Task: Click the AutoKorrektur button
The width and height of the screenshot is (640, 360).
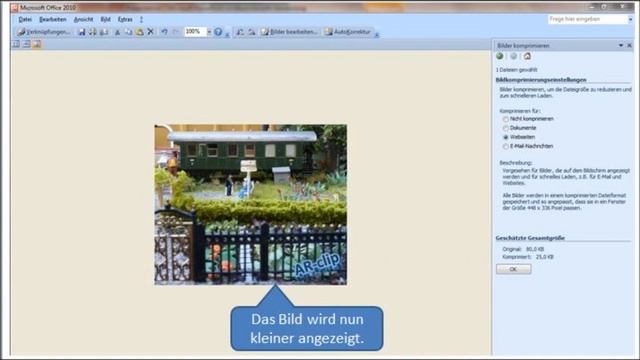Action: click(348, 32)
